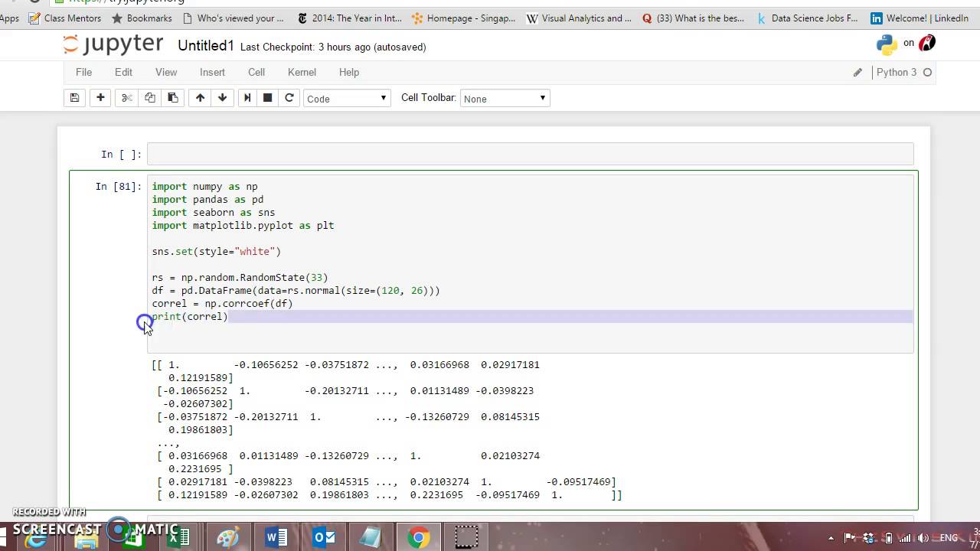980x551 pixels.
Task: Show hidden system tray icons
Action: point(830,538)
